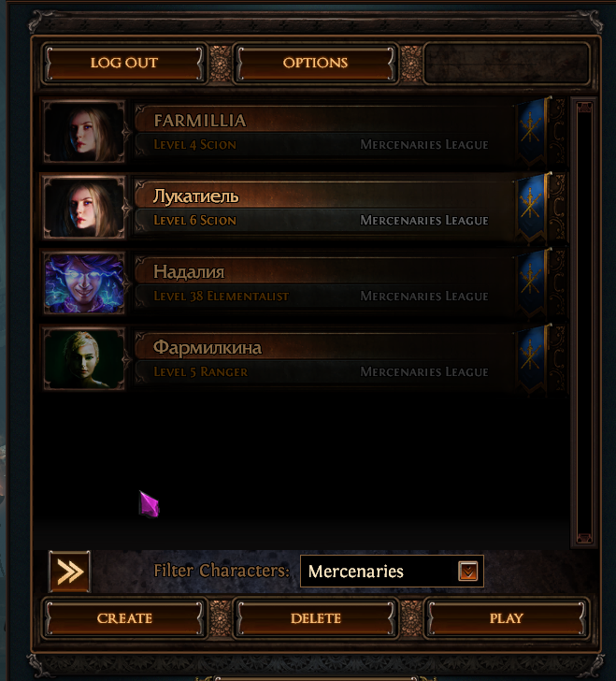Click the Ranger portrait of Фармилкина
This screenshot has height=681, width=616.
pos(84,359)
